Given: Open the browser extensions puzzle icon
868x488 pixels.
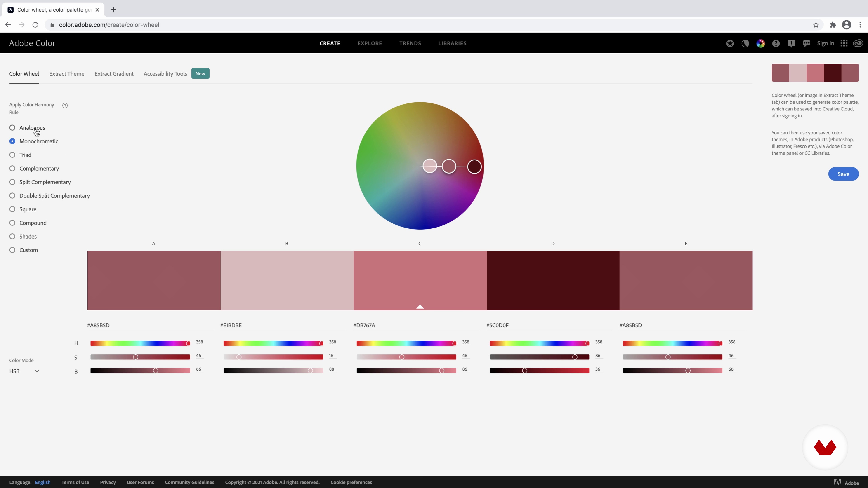Looking at the screenshot, I should point(833,25).
